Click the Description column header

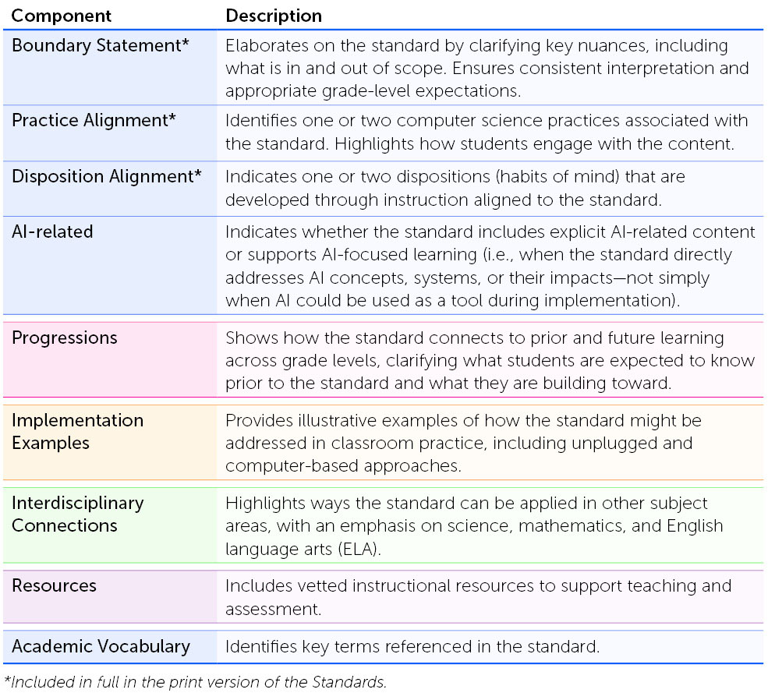pyautogui.click(x=274, y=16)
